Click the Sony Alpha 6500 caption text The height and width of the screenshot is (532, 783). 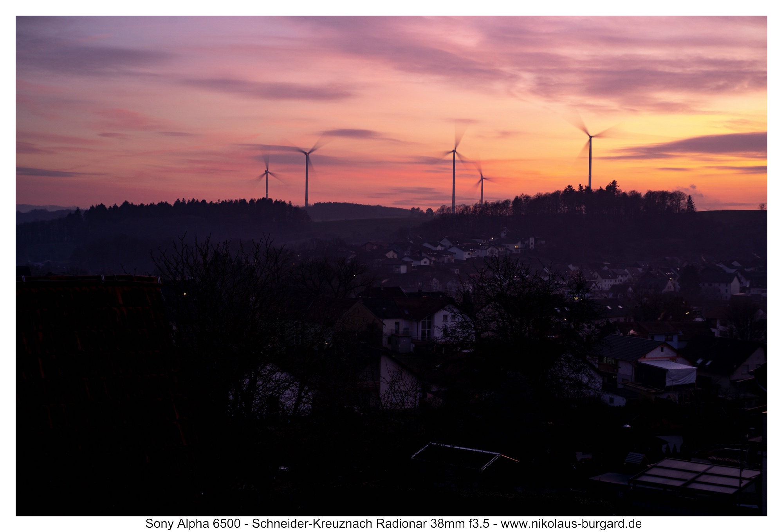pyautogui.click(x=193, y=523)
